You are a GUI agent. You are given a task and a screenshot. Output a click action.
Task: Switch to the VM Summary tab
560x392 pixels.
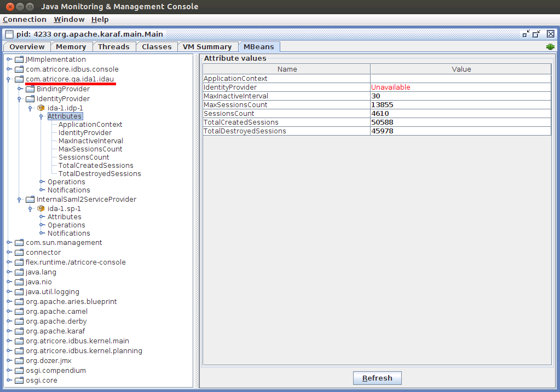tap(207, 46)
